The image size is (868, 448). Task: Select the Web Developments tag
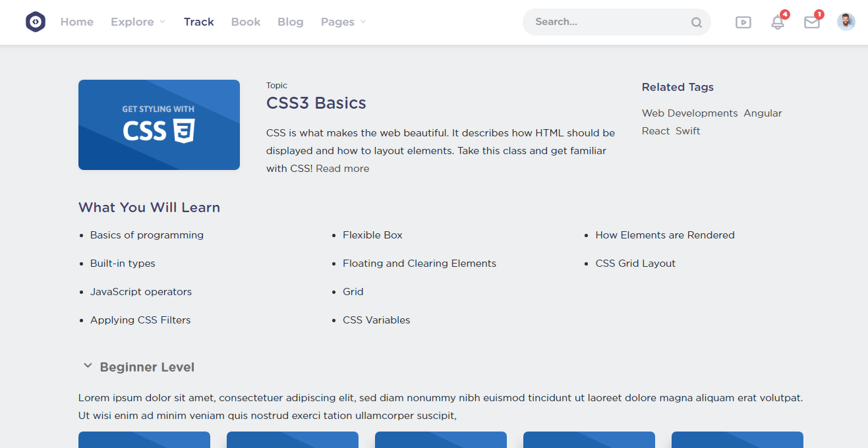(690, 113)
